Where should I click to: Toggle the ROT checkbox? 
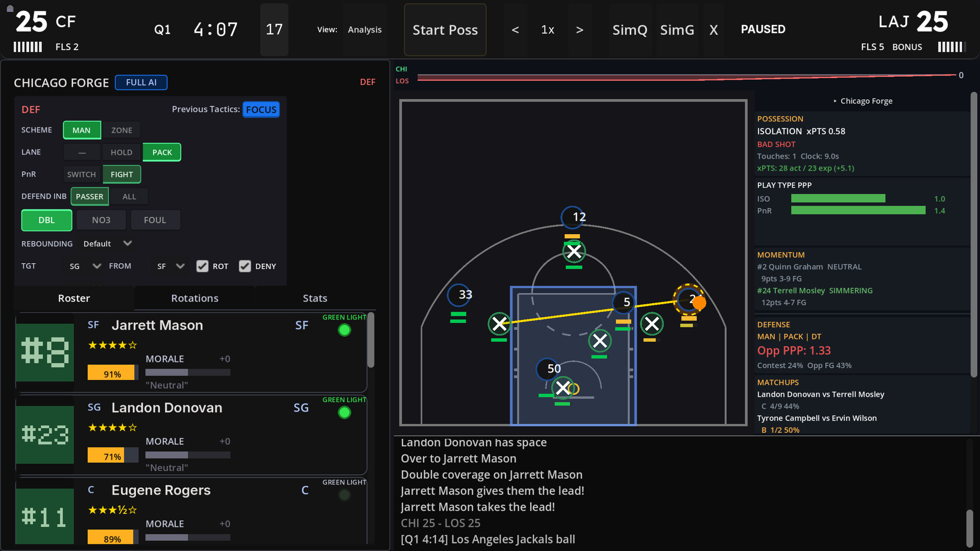pos(202,266)
